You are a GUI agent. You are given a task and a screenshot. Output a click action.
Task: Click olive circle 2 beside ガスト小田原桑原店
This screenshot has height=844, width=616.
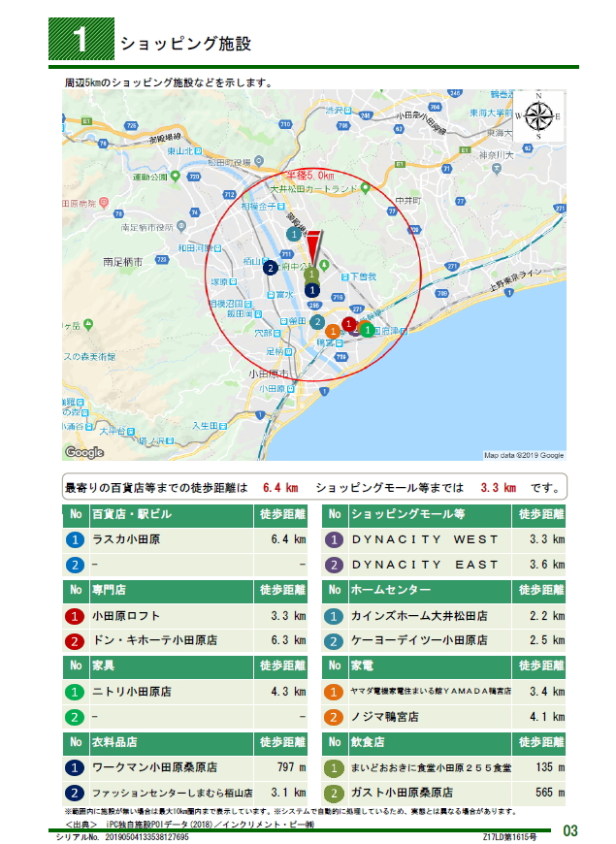pyautogui.click(x=334, y=793)
